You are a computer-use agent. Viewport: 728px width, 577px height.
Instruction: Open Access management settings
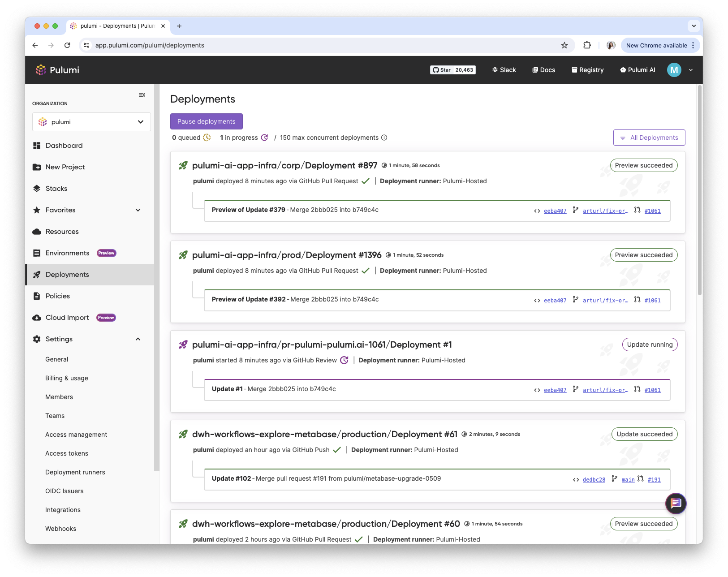point(76,435)
